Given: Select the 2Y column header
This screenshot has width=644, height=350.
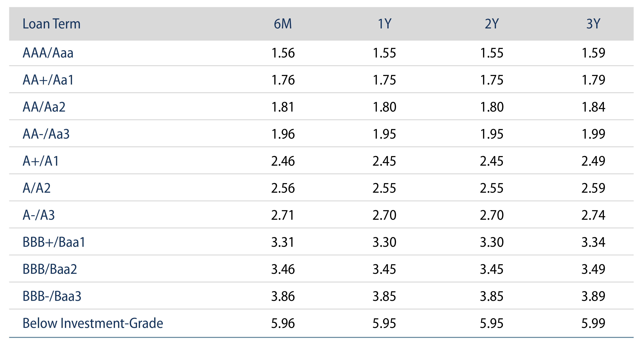Looking at the screenshot, I should point(491,24).
